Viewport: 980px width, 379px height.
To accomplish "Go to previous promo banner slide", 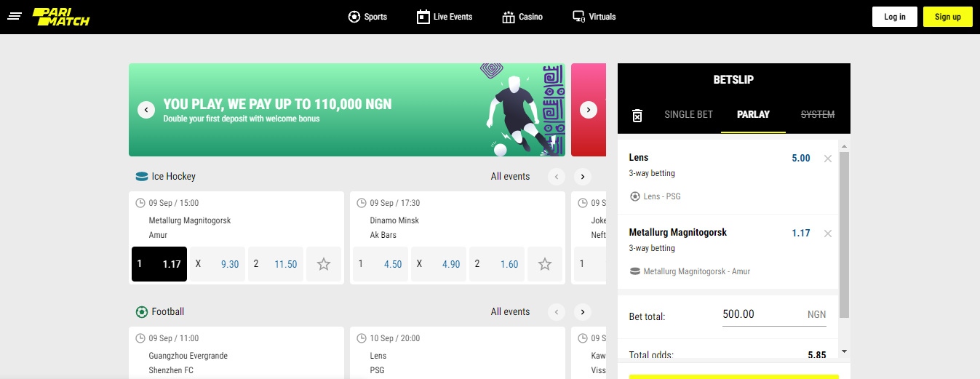I will 146,110.
